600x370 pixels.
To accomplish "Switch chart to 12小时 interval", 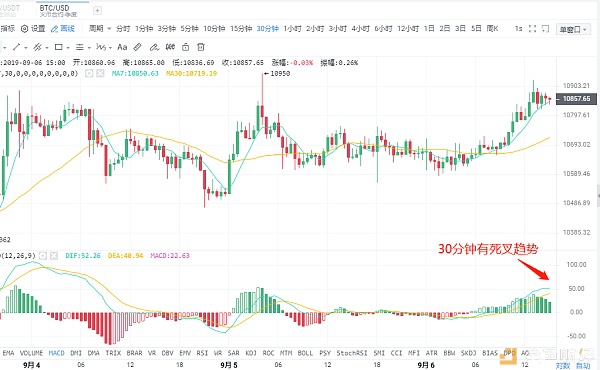I will click(408, 29).
